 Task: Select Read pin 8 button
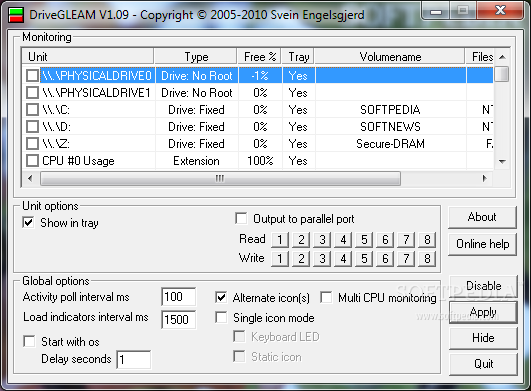pos(427,239)
